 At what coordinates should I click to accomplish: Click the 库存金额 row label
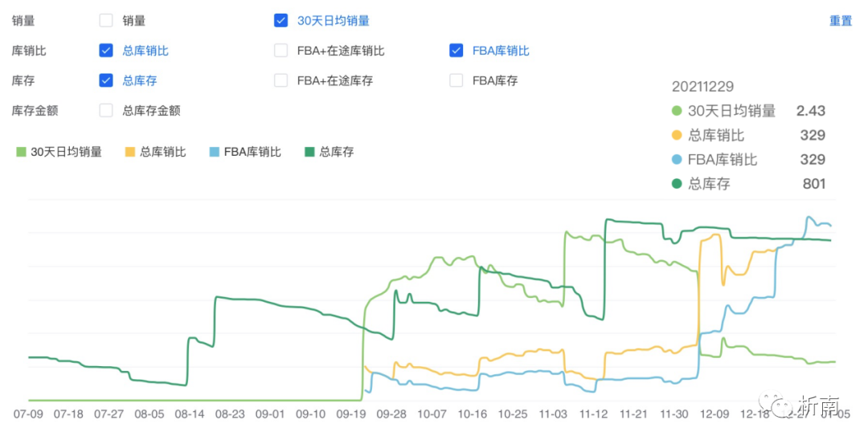coord(35,111)
